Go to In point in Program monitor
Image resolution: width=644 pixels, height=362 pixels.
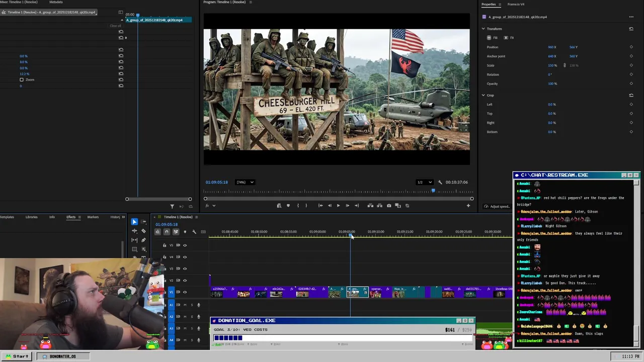click(320, 205)
